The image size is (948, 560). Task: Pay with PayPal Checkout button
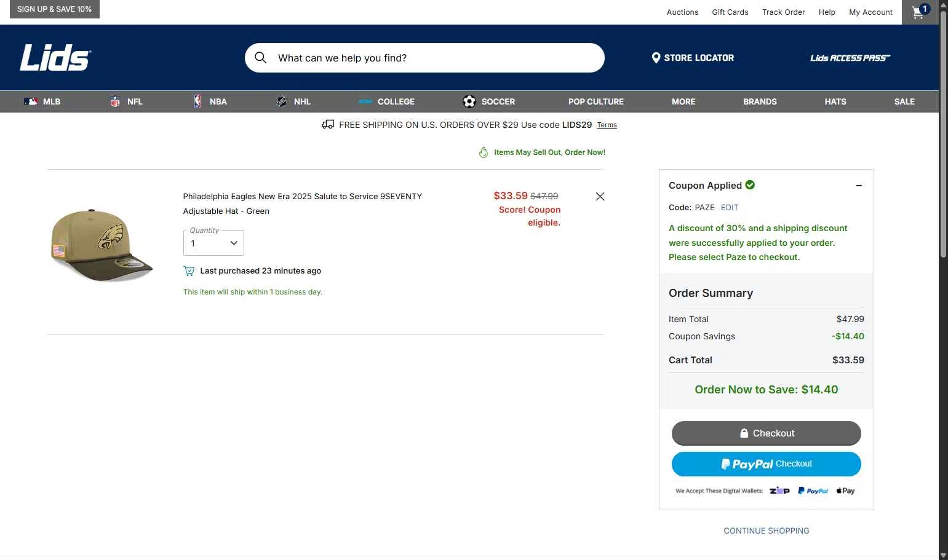pyautogui.click(x=766, y=464)
